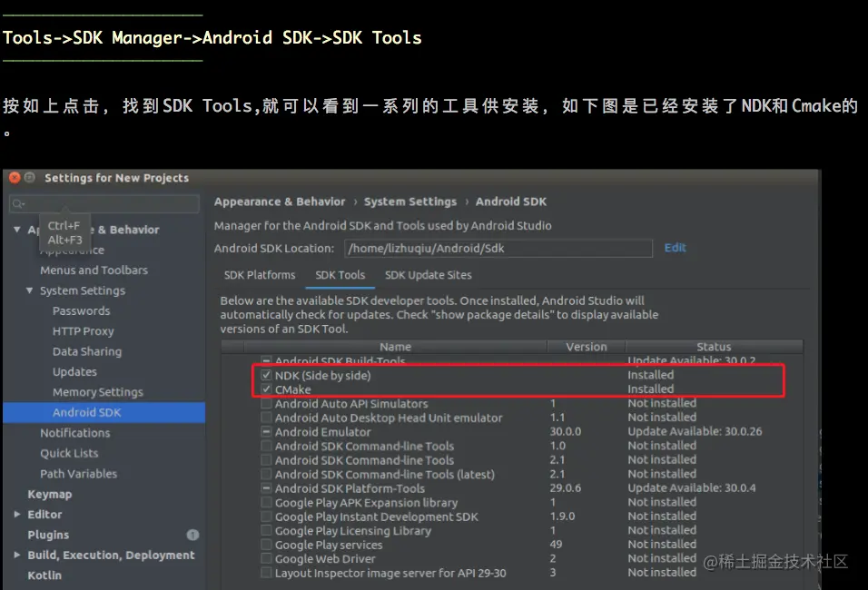Expand the Editor tree node
868x590 pixels.
(x=17, y=514)
